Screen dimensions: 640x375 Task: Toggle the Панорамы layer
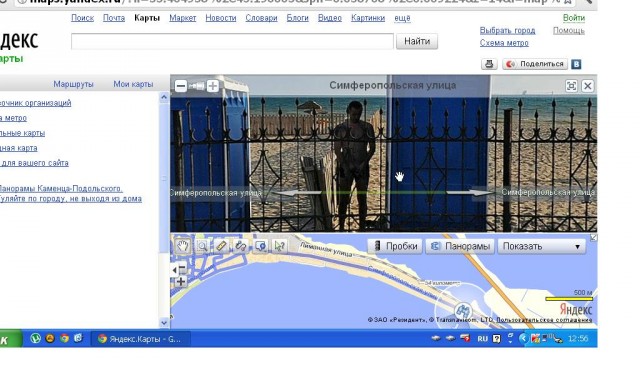(460, 246)
